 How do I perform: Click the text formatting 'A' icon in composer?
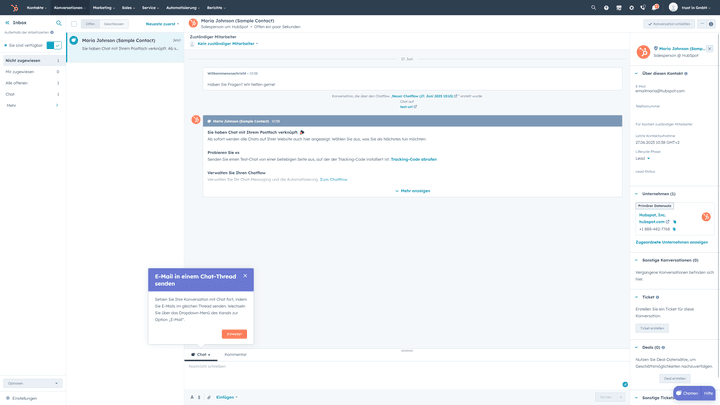(192, 397)
